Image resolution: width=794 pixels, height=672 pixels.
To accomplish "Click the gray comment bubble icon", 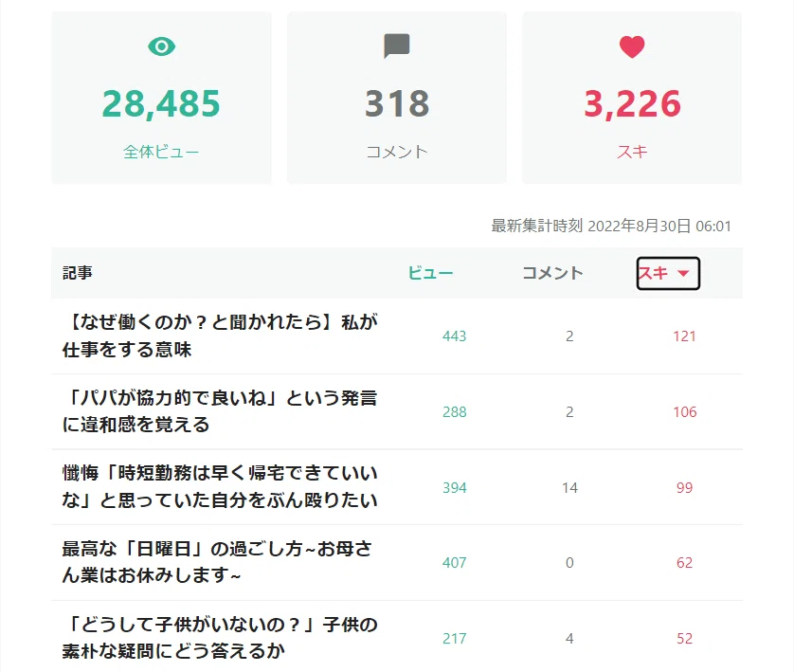I will tap(396, 46).
